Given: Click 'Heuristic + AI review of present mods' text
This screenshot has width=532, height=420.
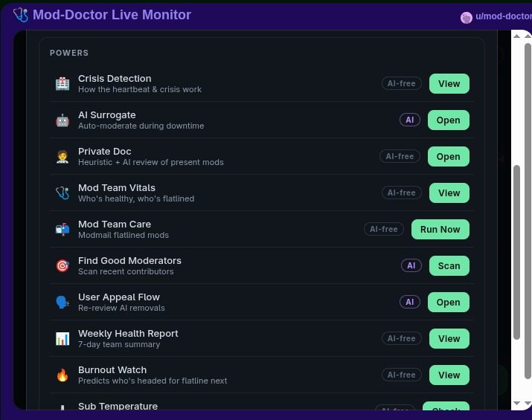Looking at the screenshot, I should (x=151, y=162).
